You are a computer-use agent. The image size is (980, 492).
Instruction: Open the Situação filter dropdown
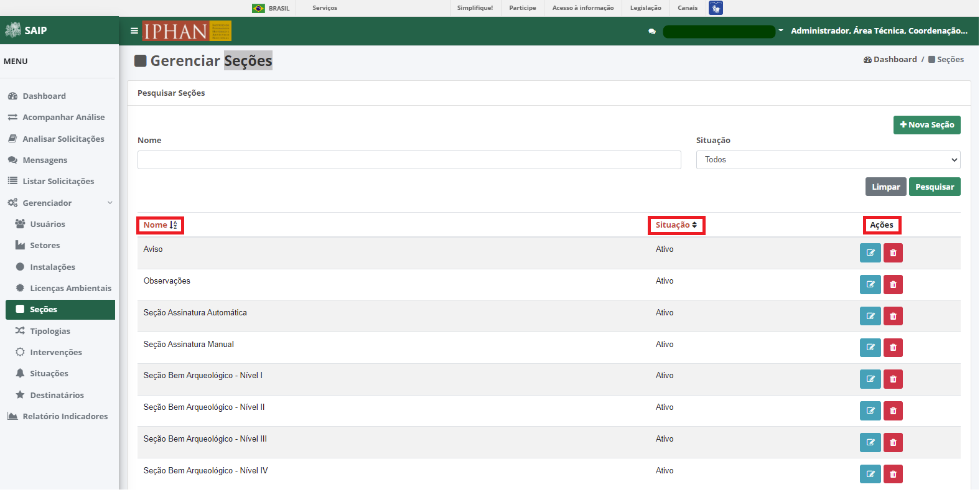828,160
